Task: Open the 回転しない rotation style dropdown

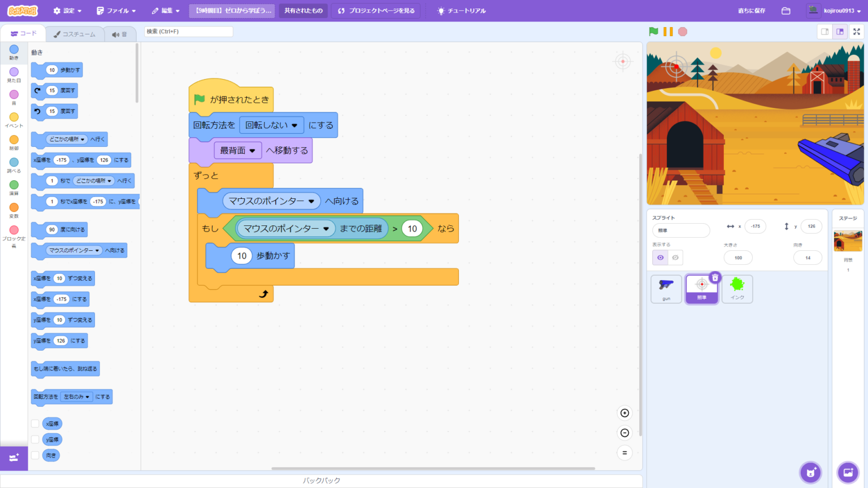Action: (271, 125)
